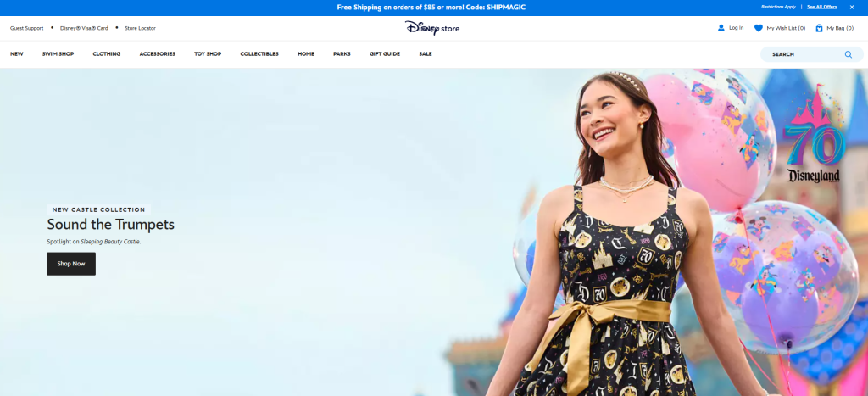Click the Spotlight on Sleeping Beauty Castle text

[94, 242]
